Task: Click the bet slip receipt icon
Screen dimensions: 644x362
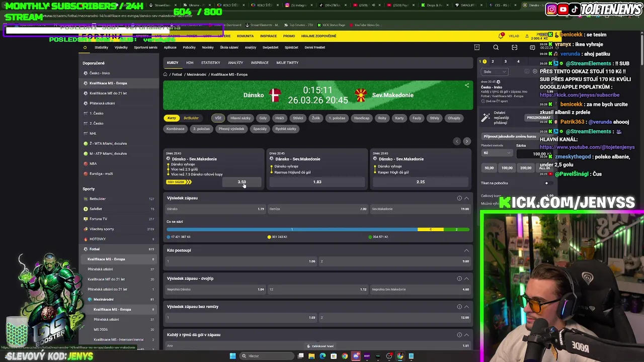Action: 477,47
